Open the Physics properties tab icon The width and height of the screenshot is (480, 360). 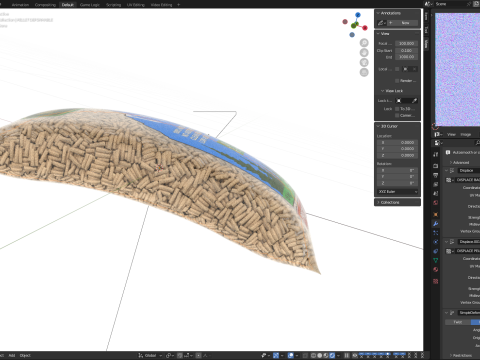click(435, 242)
